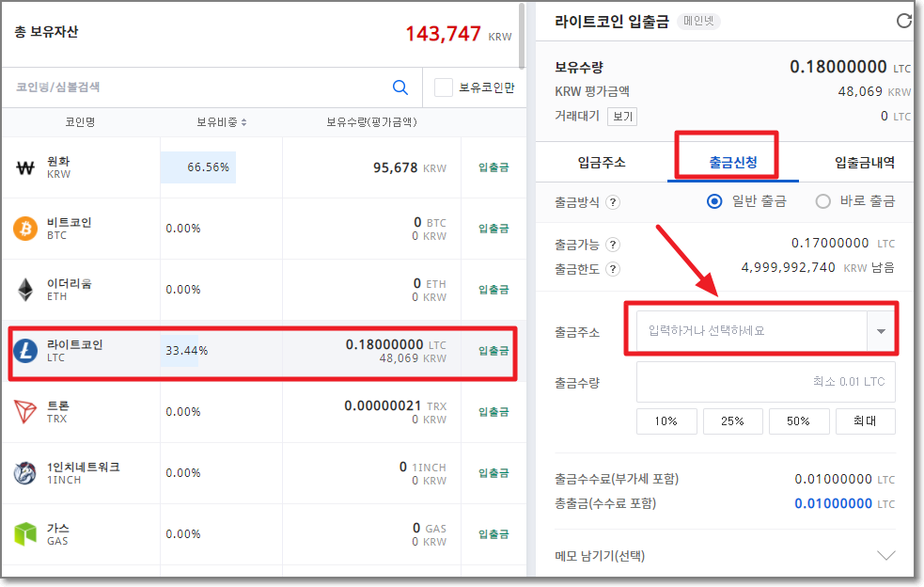Image resolution: width=924 pixels, height=587 pixels.
Task: Click the Litecoin LTC coin icon
Action: click(25, 351)
